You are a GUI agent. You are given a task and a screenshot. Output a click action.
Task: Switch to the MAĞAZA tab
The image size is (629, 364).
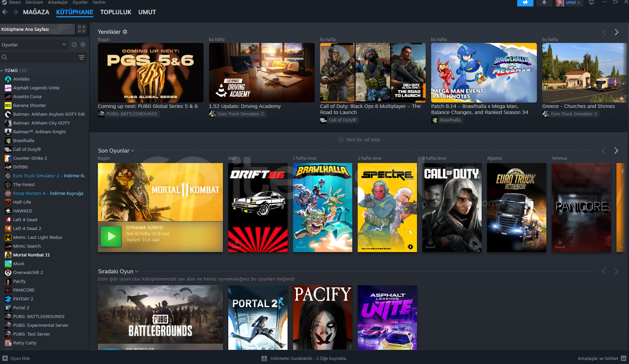36,12
